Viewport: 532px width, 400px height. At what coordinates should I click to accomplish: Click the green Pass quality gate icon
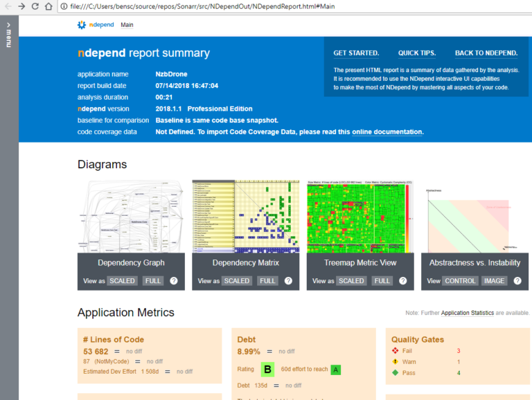point(396,372)
